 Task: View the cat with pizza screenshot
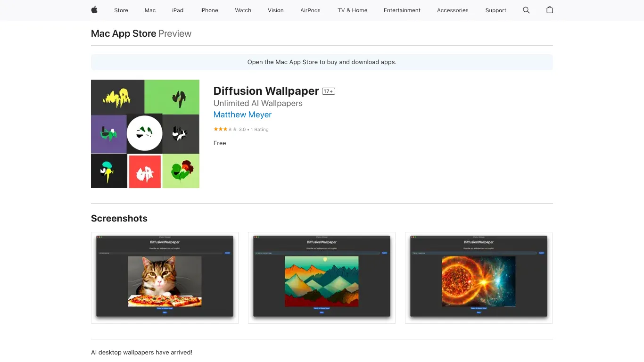(165, 278)
